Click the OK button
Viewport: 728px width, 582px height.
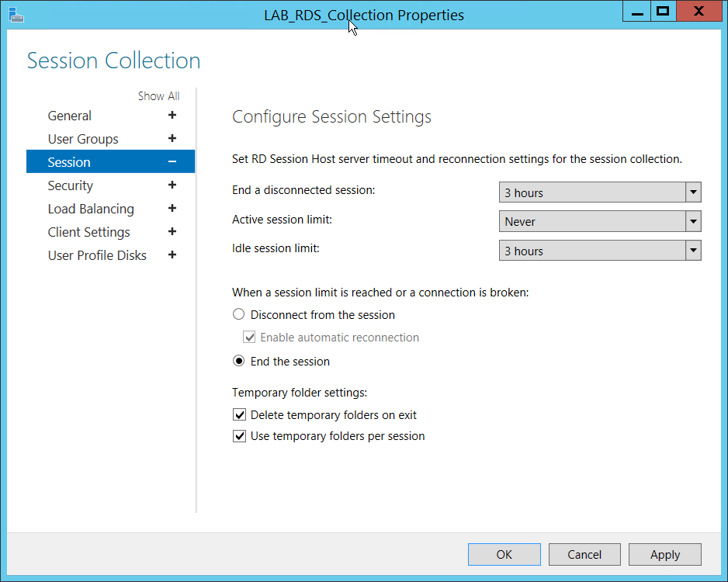(504, 554)
